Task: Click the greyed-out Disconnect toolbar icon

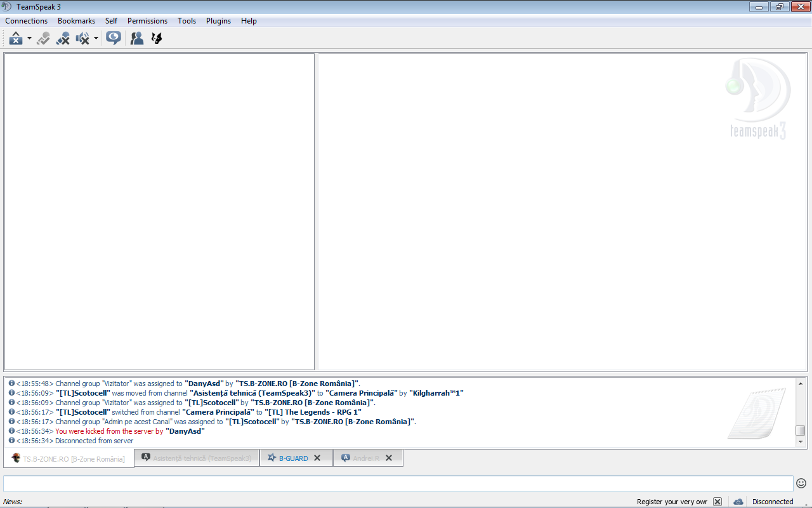Action: click(43, 39)
